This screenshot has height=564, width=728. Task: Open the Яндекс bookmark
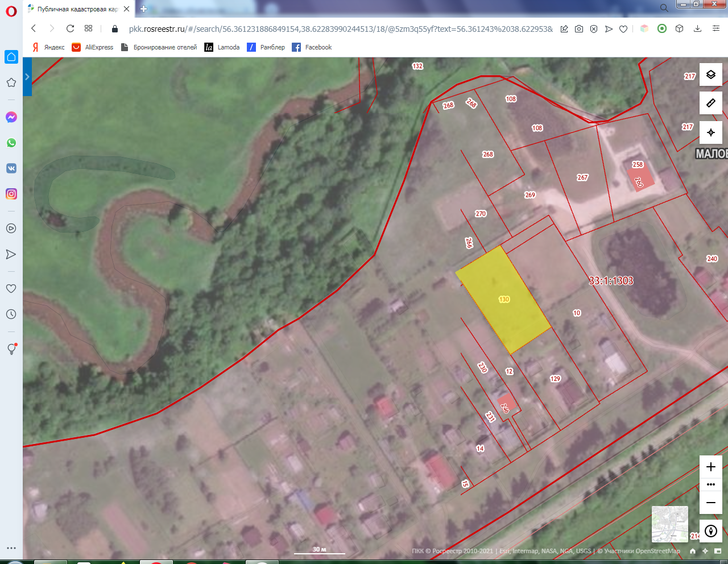(x=48, y=47)
